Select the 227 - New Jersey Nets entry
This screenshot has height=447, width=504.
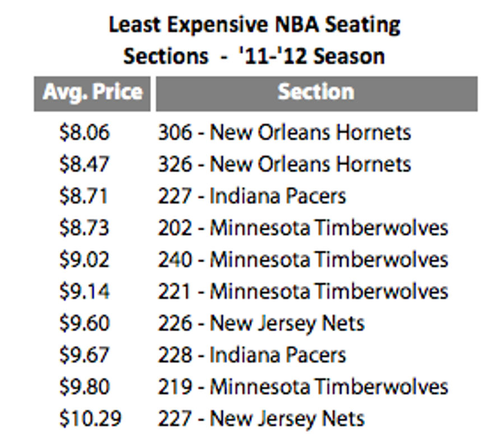click(262, 419)
